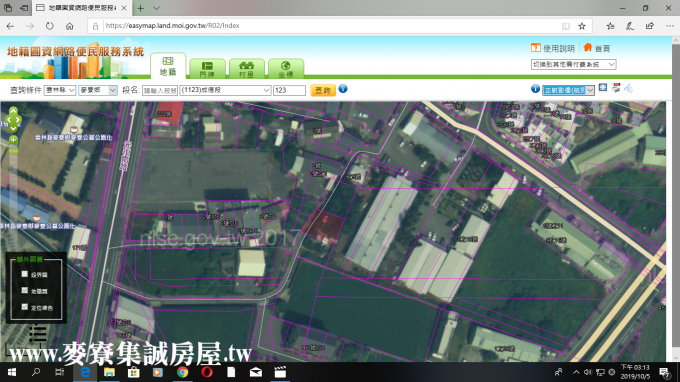Screen dimensions: 680x382
Task: Switch to the 村里 tab
Action: pos(246,69)
